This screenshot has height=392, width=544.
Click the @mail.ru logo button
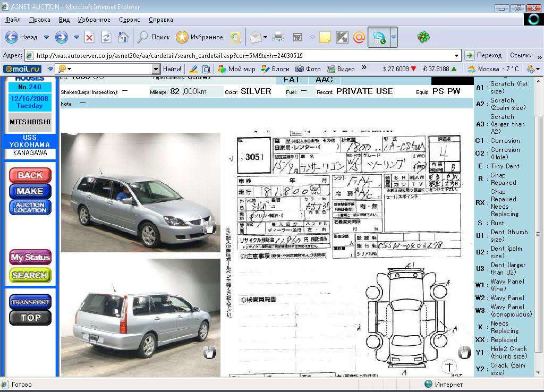[x=22, y=69]
